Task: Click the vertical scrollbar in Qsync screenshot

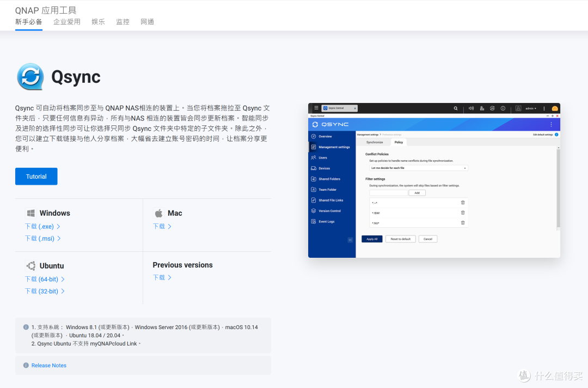Action: pyautogui.click(x=559, y=189)
